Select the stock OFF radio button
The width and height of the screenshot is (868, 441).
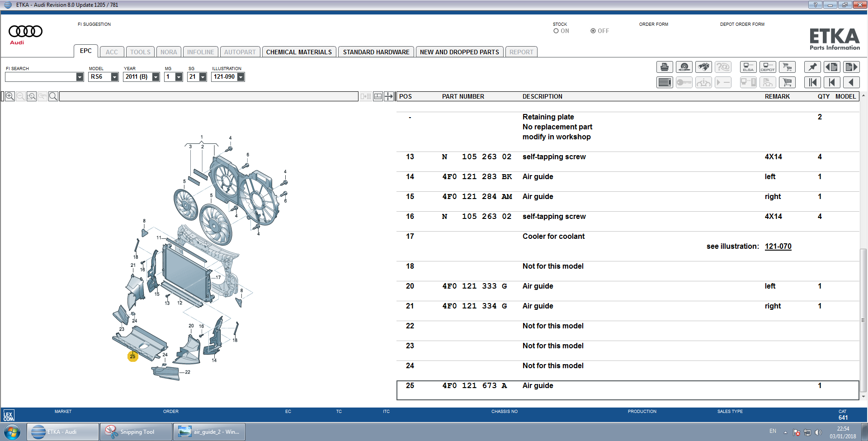pyautogui.click(x=593, y=31)
